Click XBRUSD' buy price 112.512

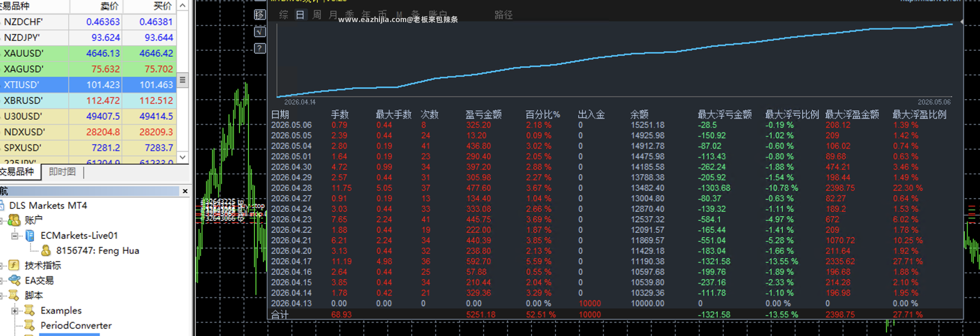(x=156, y=100)
